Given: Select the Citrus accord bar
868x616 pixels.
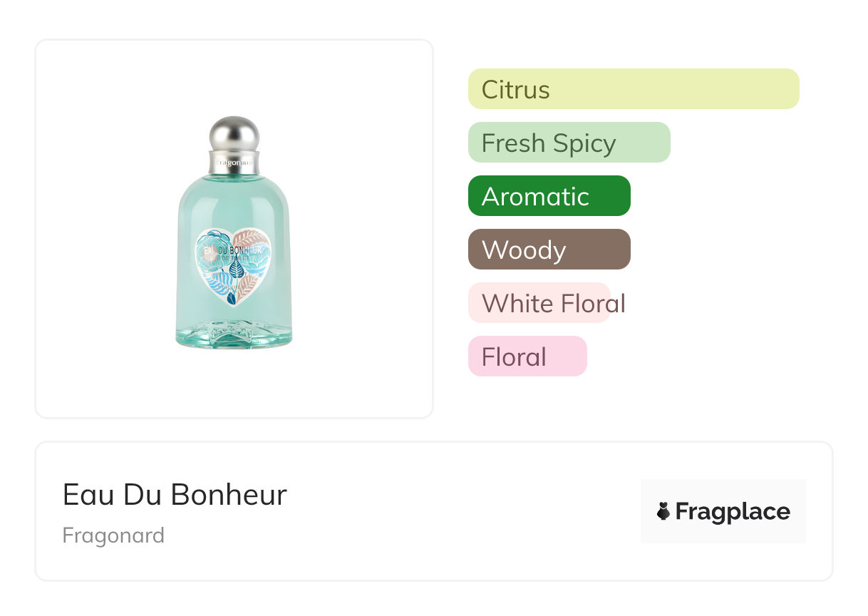Looking at the screenshot, I should point(633,89).
